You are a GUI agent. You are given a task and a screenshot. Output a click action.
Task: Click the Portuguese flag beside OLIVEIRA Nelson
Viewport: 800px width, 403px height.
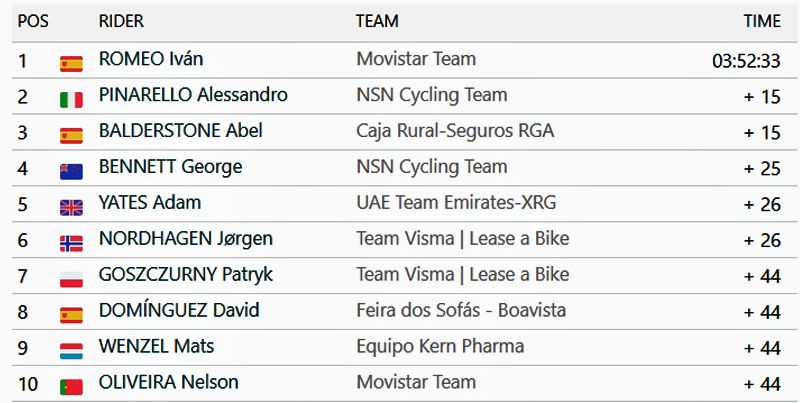pos(71,387)
